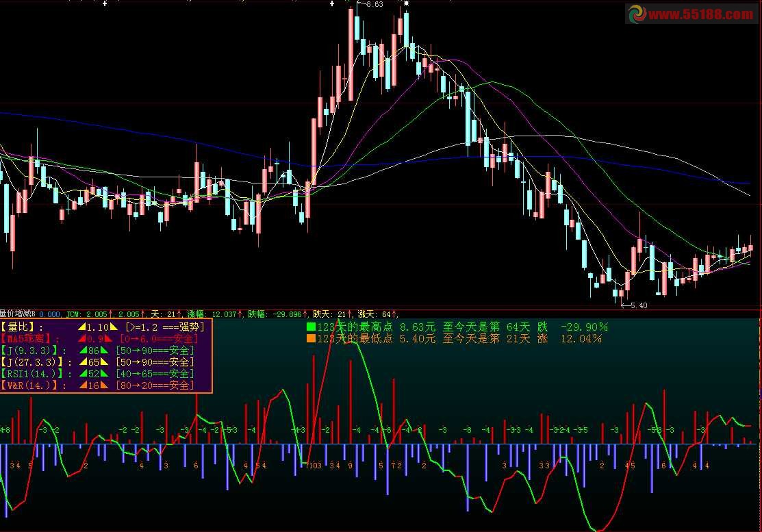Click the RSI1 value 52
The image size is (762, 532).
[94, 374]
